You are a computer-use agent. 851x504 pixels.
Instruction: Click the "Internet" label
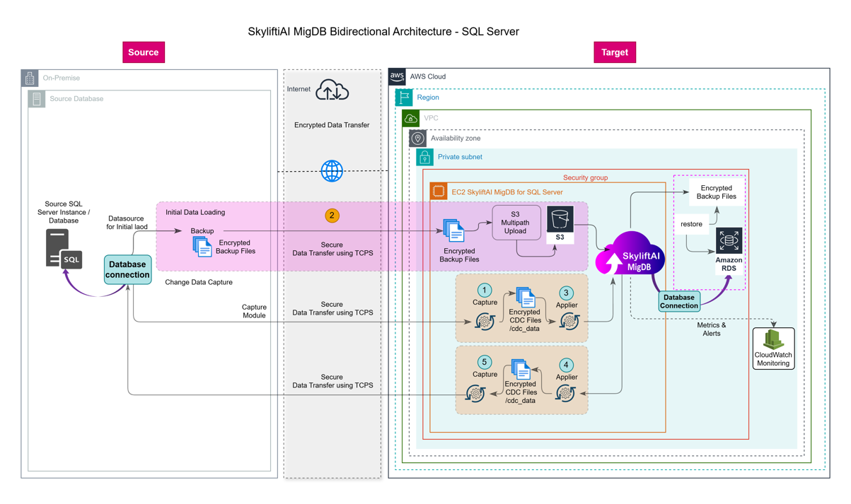click(x=299, y=89)
